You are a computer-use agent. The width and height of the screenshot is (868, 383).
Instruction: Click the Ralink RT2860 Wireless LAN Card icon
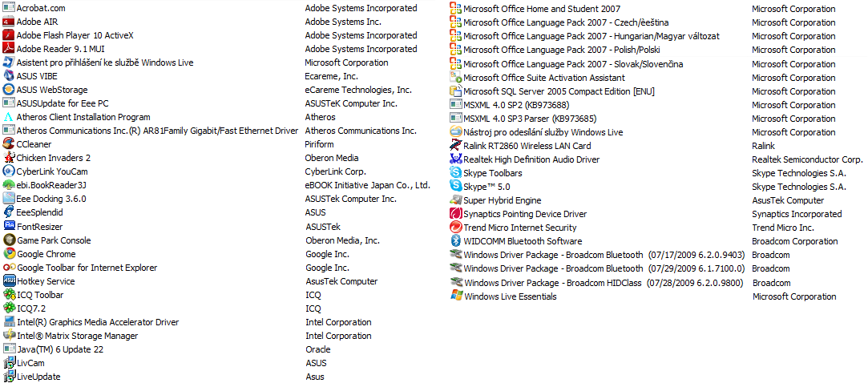click(x=455, y=146)
